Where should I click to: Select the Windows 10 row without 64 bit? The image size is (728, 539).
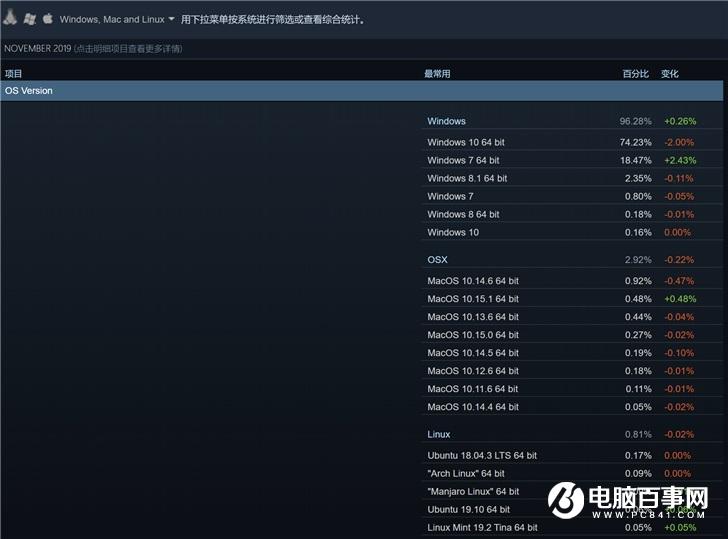point(572,233)
